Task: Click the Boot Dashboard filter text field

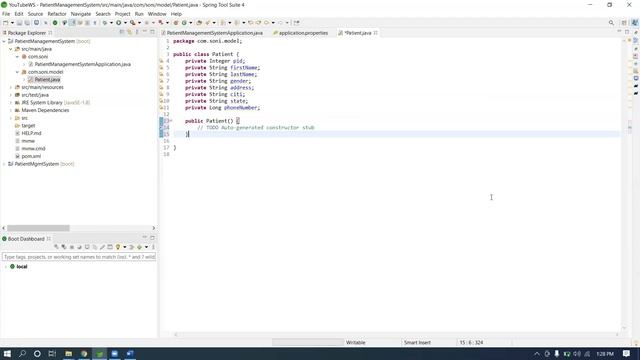Action: 79,257
